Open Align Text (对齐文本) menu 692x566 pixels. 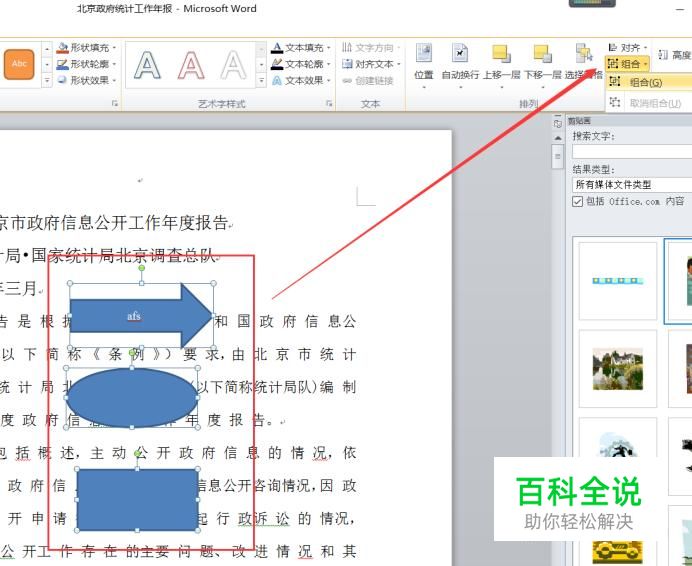[x=372, y=64]
